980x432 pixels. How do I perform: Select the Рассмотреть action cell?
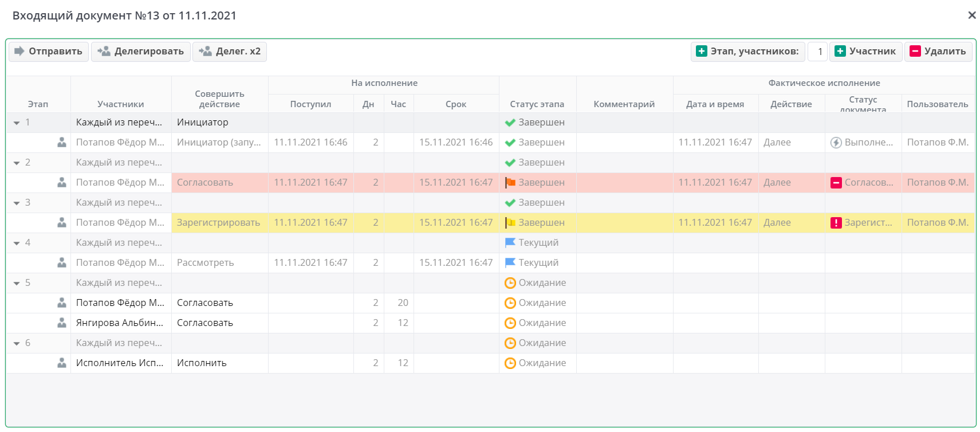[x=219, y=263]
